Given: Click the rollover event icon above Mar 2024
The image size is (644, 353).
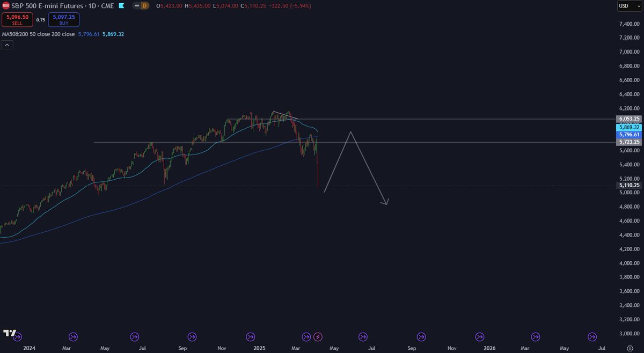Looking at the screenshot, I should click(74, 337).
